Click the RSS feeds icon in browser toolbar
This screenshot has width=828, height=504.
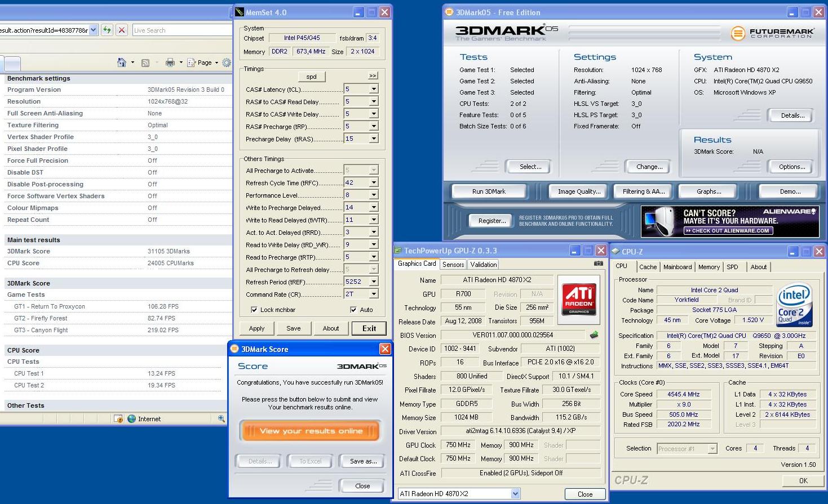(145, 63)
